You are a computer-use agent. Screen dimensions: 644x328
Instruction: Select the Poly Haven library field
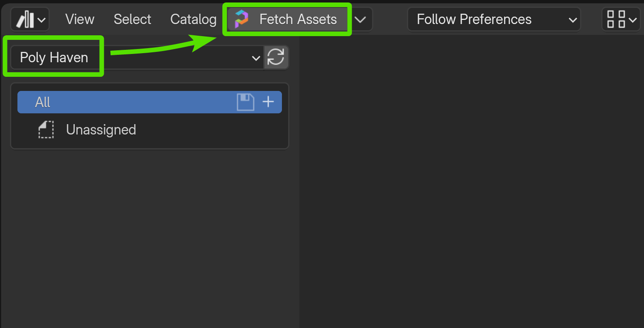pos(136,57)
